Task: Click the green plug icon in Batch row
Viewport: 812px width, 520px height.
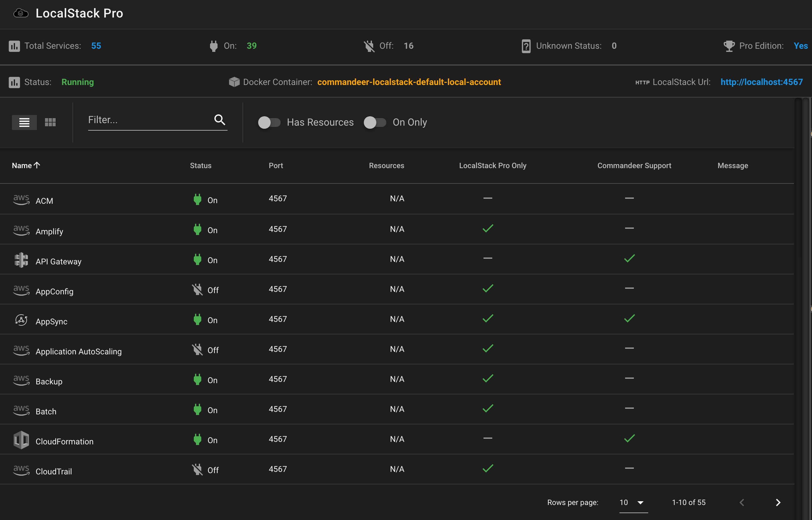Action: (198, 409)
